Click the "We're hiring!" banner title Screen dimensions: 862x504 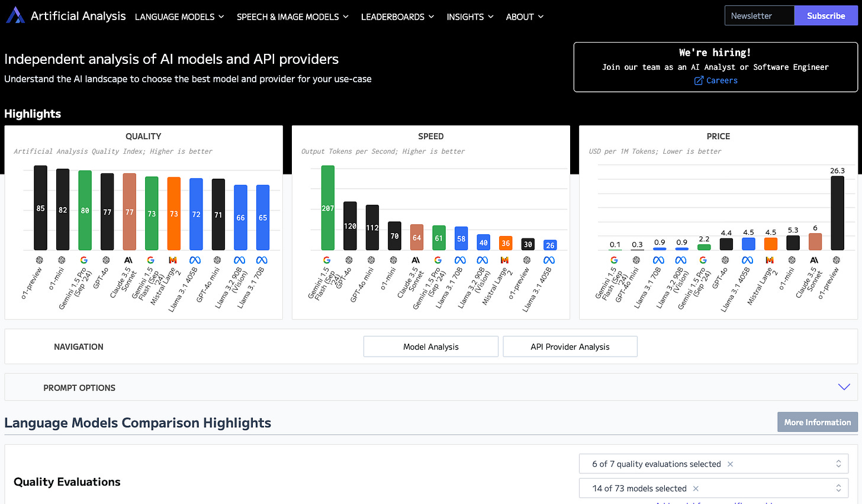click(715, 53)
